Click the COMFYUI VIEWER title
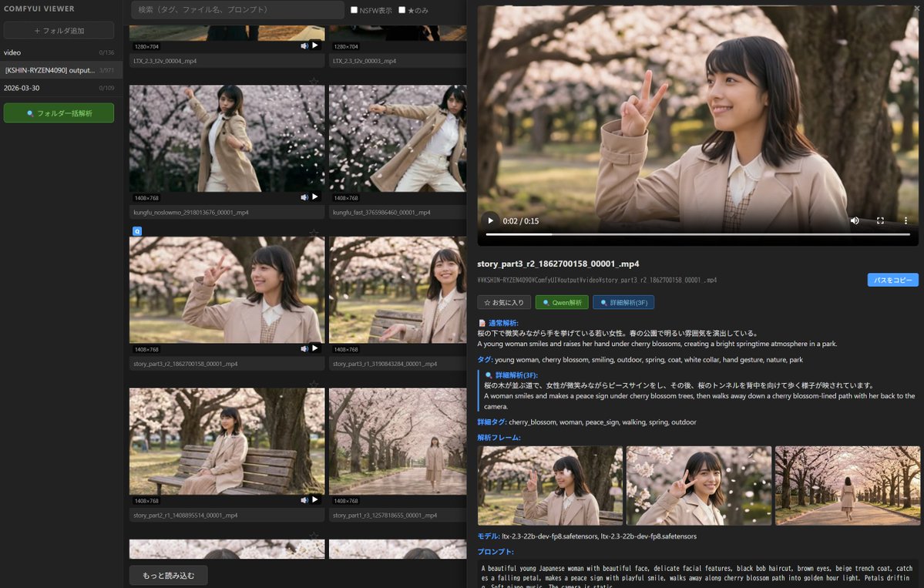The width and height of the screenshot is (924, 588). click(x=39, y=8)
